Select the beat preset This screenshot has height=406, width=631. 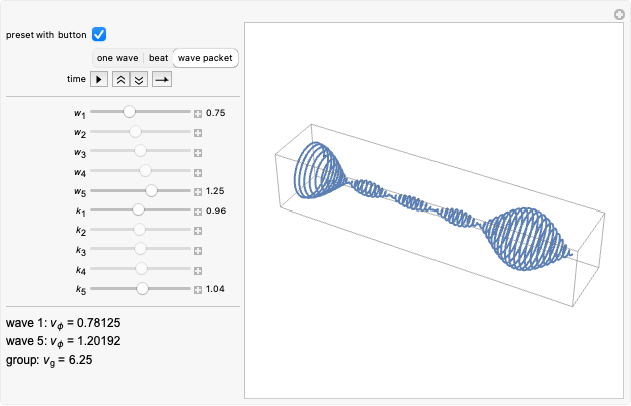click(159, 58)
